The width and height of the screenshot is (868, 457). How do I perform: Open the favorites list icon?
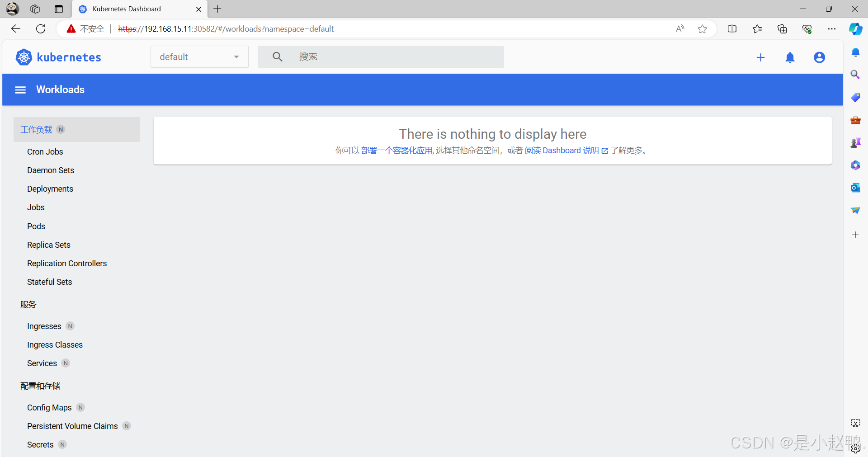point(757,29)
